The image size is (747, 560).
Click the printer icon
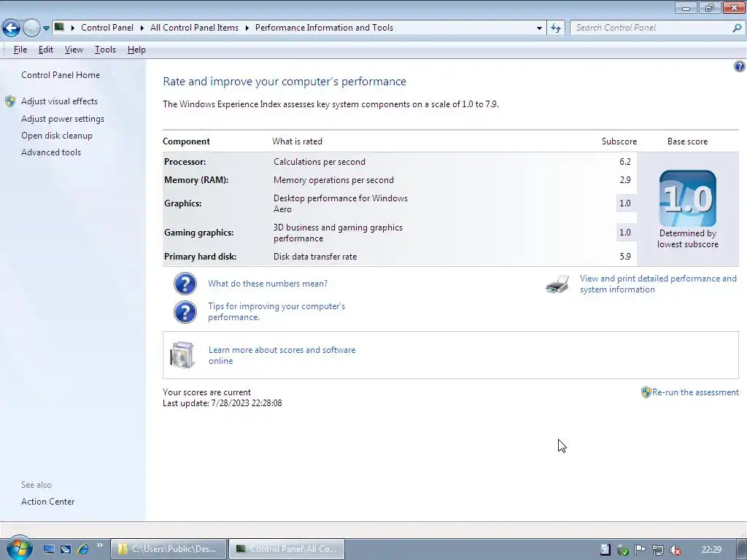click(557, 284)
